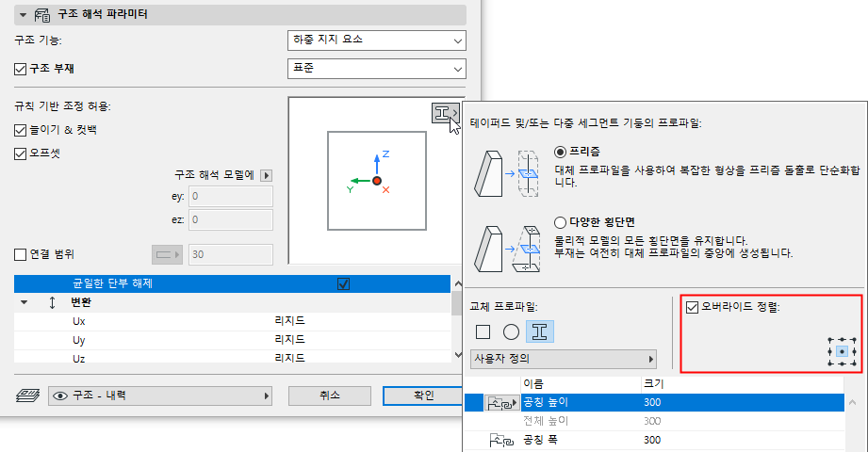Screen dimensions: 868x452
Task: Select the Ux row set to 리지드
Action: 232,321
